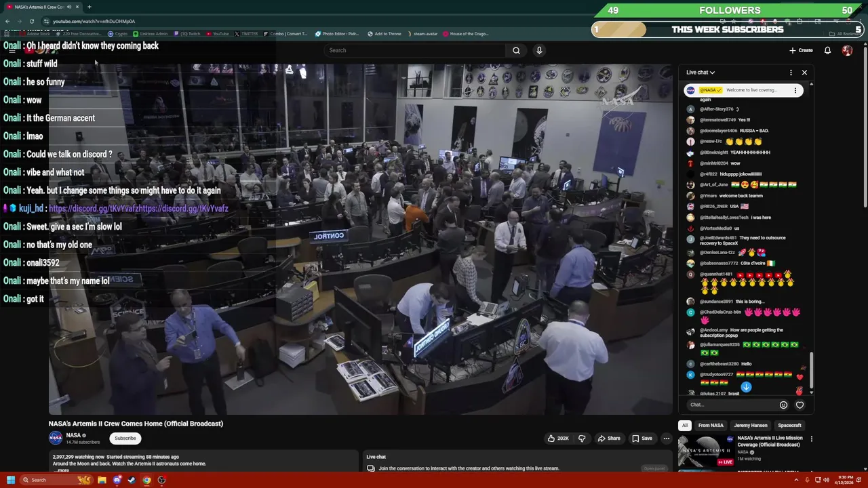Open the Crypto bookmark
The height and width of the screenshot is (488, 868).
tap(117, 34)
